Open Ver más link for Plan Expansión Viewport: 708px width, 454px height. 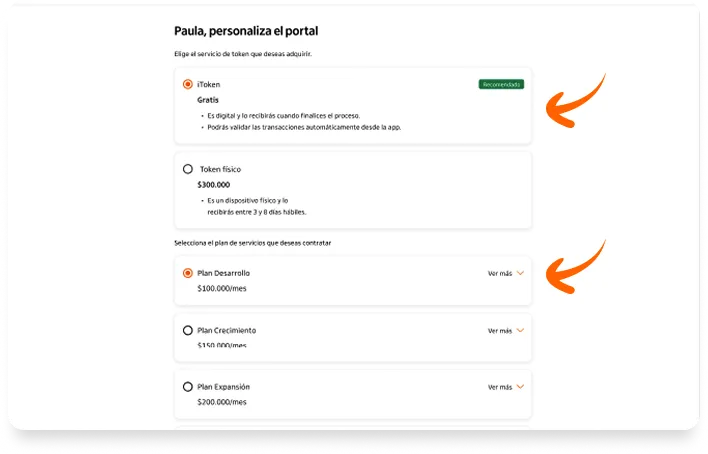tap(500, 387)
